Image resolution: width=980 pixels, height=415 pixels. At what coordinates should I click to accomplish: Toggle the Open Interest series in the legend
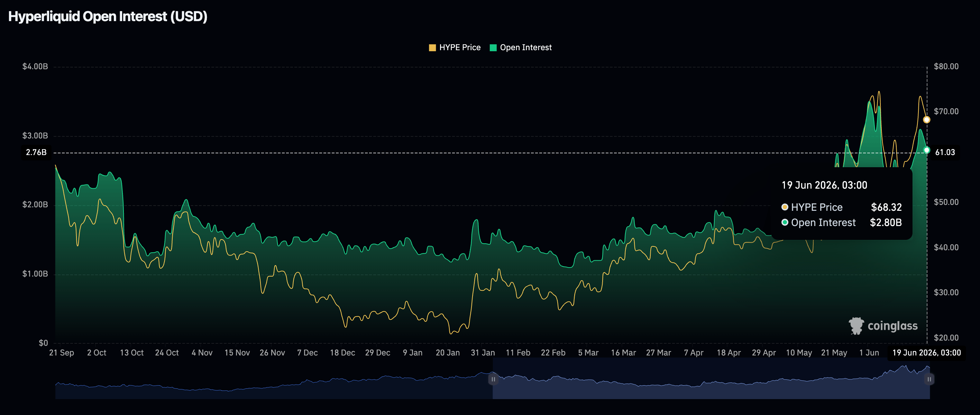tap(520, 48)
